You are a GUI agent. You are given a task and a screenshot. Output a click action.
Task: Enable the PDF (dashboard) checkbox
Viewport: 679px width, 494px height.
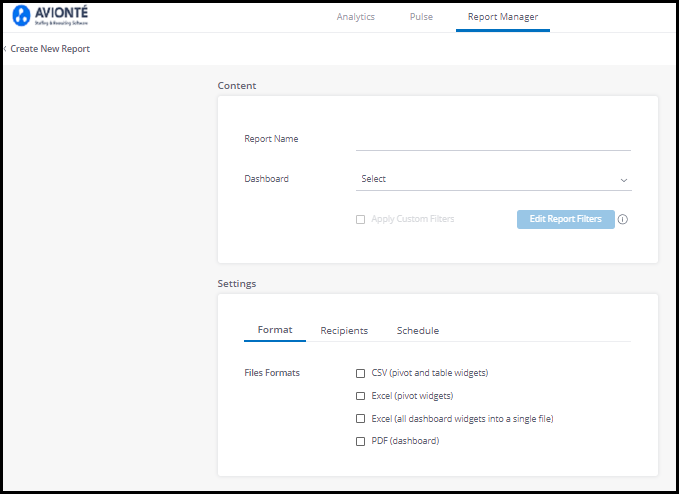(x=360, y=441)
